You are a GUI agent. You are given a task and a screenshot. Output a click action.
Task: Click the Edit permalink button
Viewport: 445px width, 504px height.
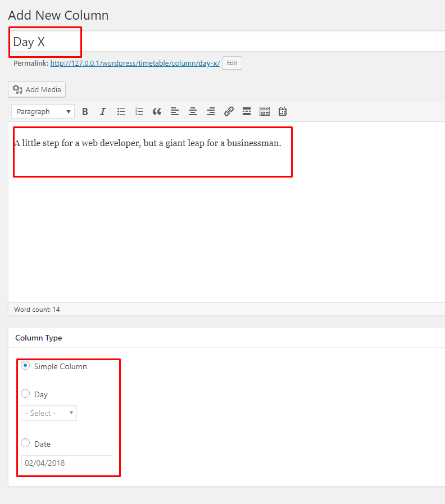232,63
